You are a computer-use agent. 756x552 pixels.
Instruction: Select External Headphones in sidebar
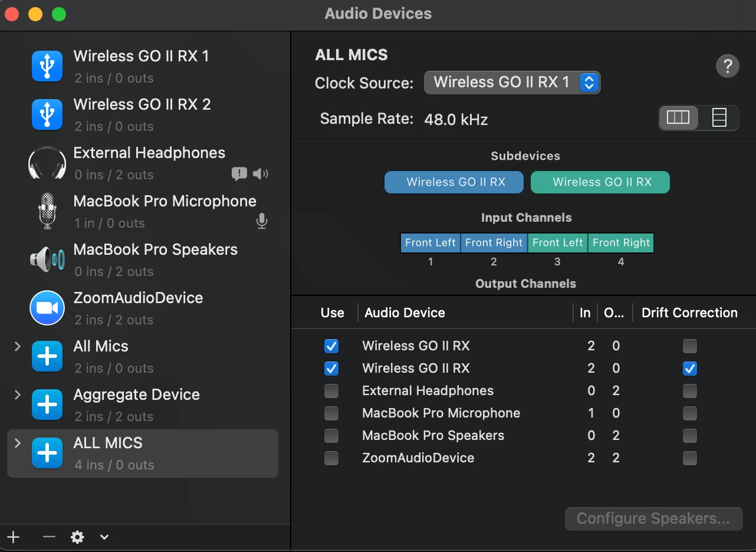[x=143, y=163]
